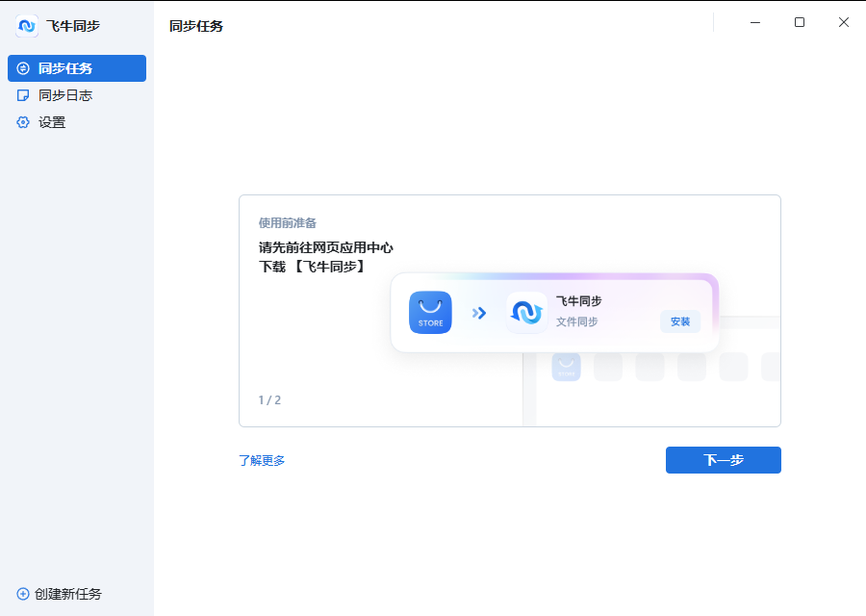This screenshot has width=866, height=616.
Task: Click the double-arrow icon in the card
Action: click(x=479, y=313)
